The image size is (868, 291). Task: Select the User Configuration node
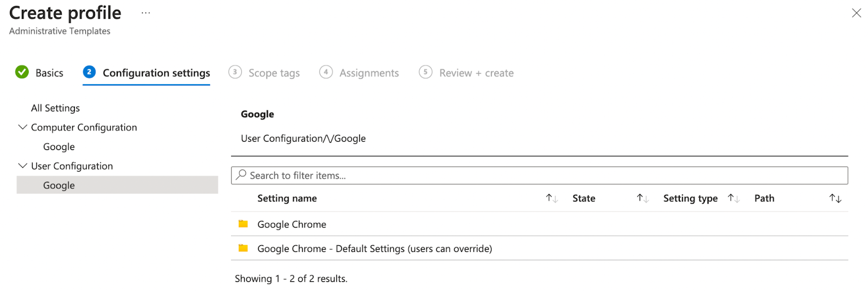point(72,166)
